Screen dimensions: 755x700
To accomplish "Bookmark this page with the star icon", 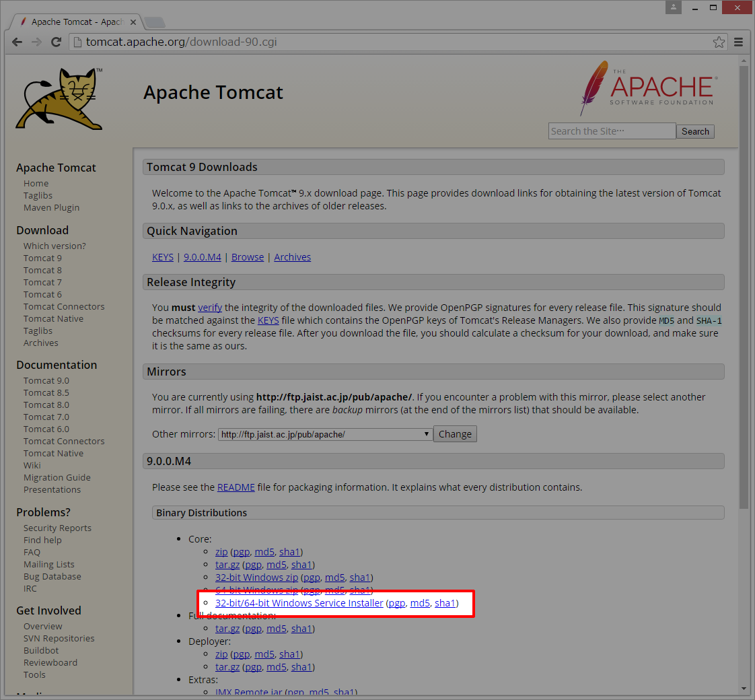I will (719, 42).
